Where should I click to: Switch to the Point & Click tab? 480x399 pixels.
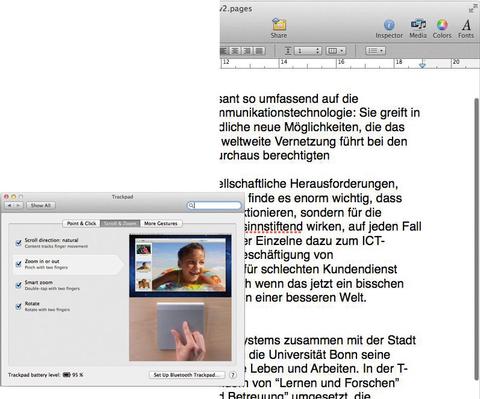[81, 223]
